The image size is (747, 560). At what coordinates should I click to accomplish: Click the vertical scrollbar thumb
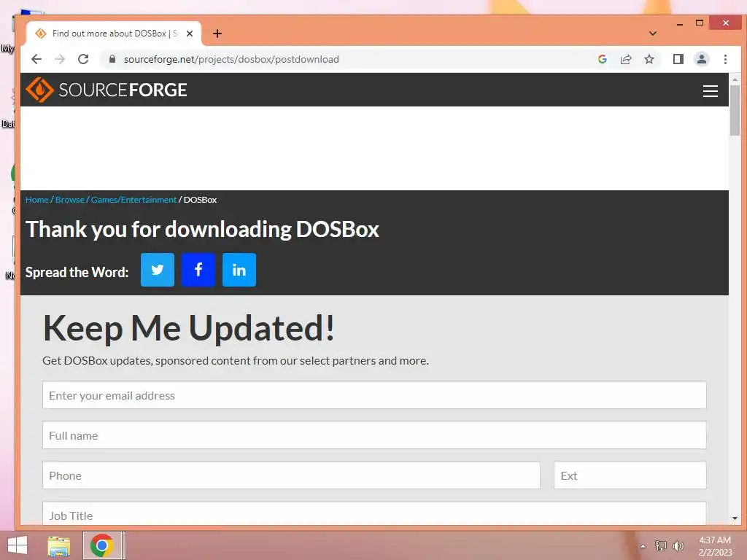click(735, 111)
